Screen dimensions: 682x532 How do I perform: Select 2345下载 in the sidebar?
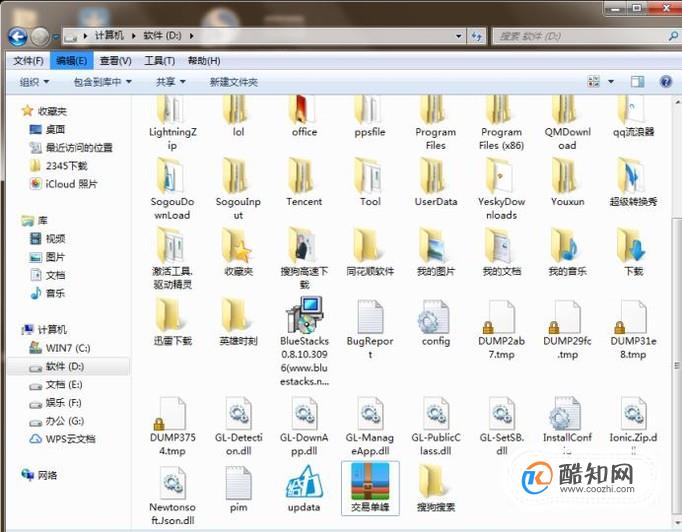pyautogui.click(x=58, y=166)
